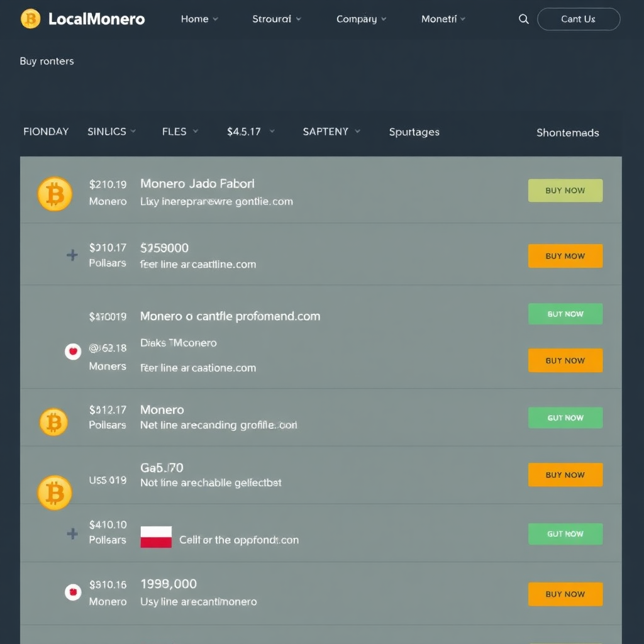The height and width of the screenshot is (644, 644).
Task: Click Celit or the oppfondt.con link
Action: (238, 540)
